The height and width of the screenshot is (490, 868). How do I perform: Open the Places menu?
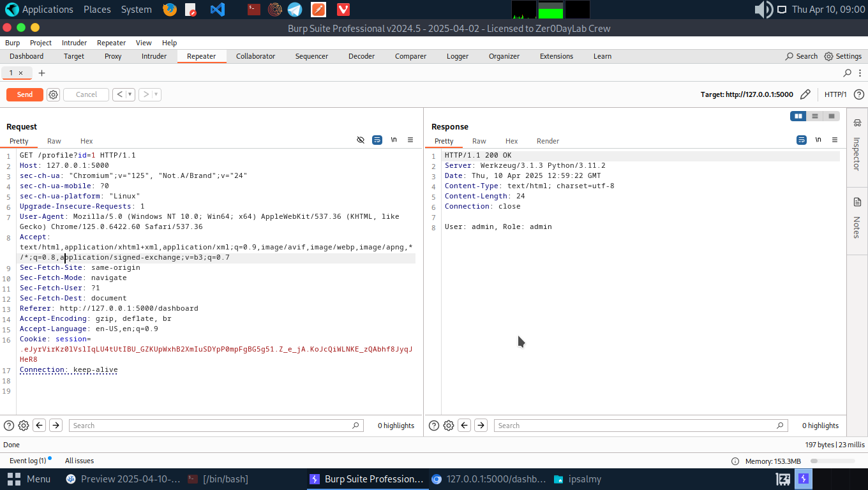coord(97,10)
